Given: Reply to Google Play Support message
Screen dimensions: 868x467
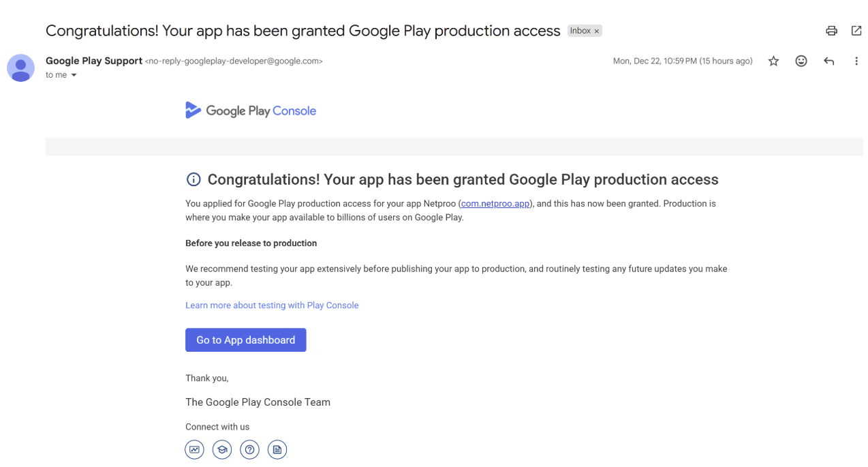Looking at the screenshot, I should (x=828, y=61).
